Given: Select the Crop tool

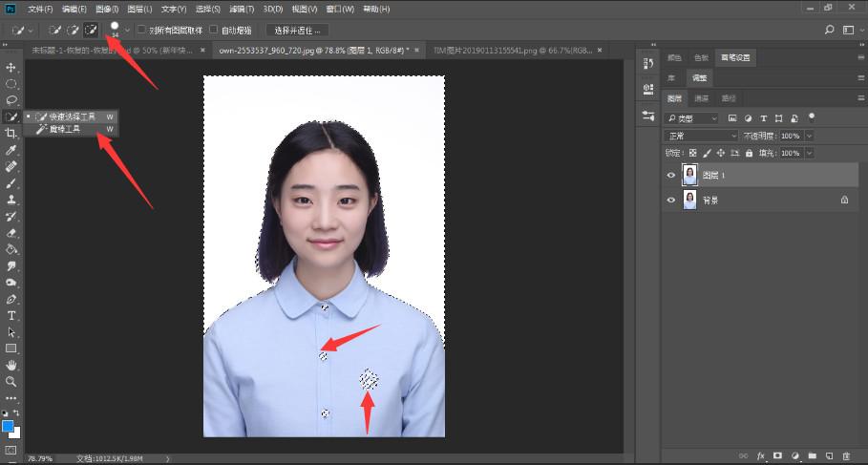Looking at the screenshot, I should pyautogui.click(x=11, y=133).
